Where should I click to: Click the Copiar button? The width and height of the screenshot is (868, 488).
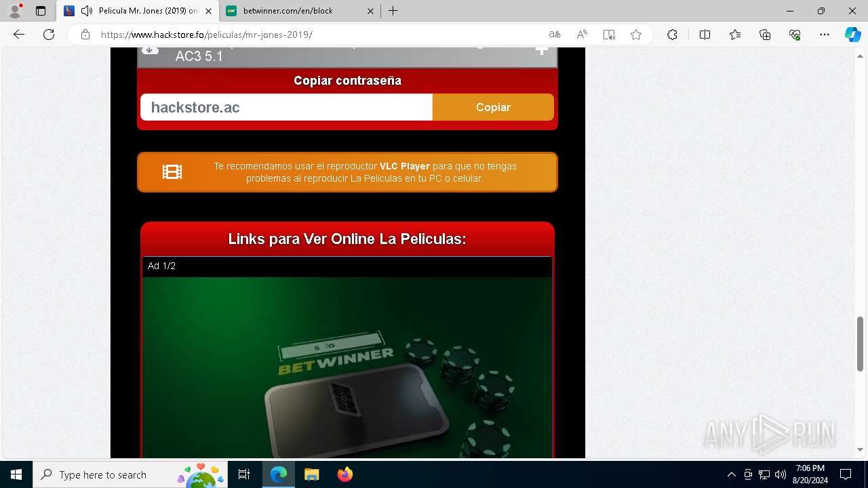point(493,107)
